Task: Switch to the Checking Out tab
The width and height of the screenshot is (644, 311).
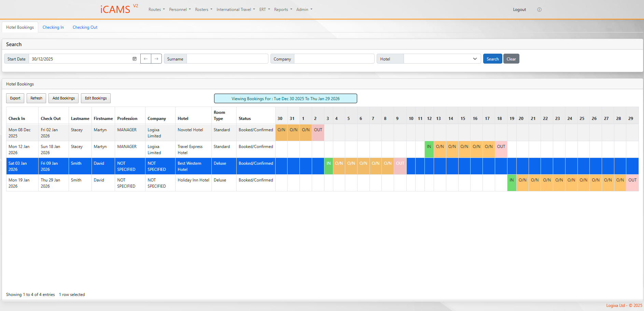Action: 85,27
